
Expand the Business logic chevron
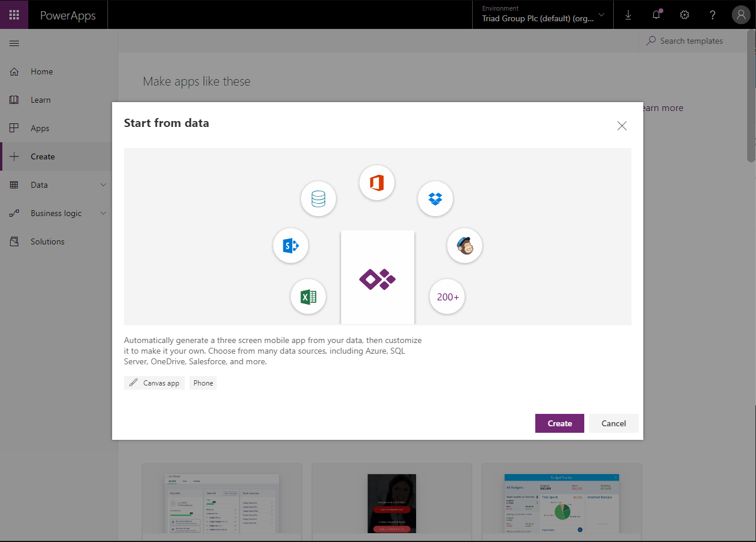point(104,213)
